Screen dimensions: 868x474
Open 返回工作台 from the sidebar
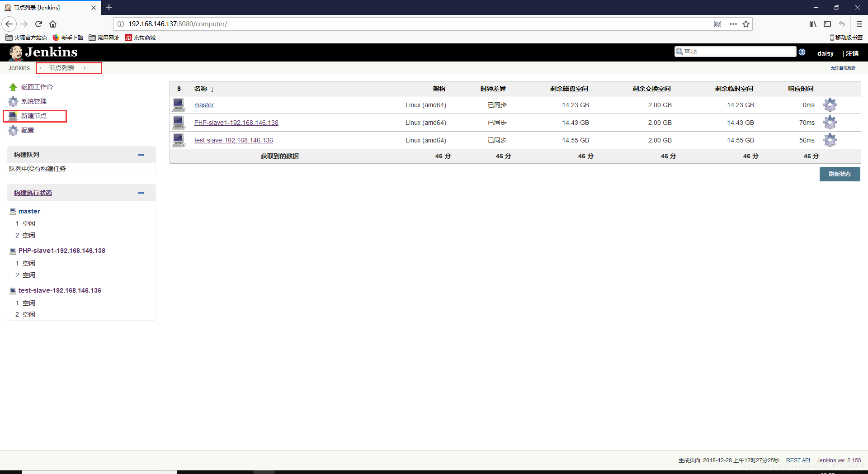(x=37, y=87)
